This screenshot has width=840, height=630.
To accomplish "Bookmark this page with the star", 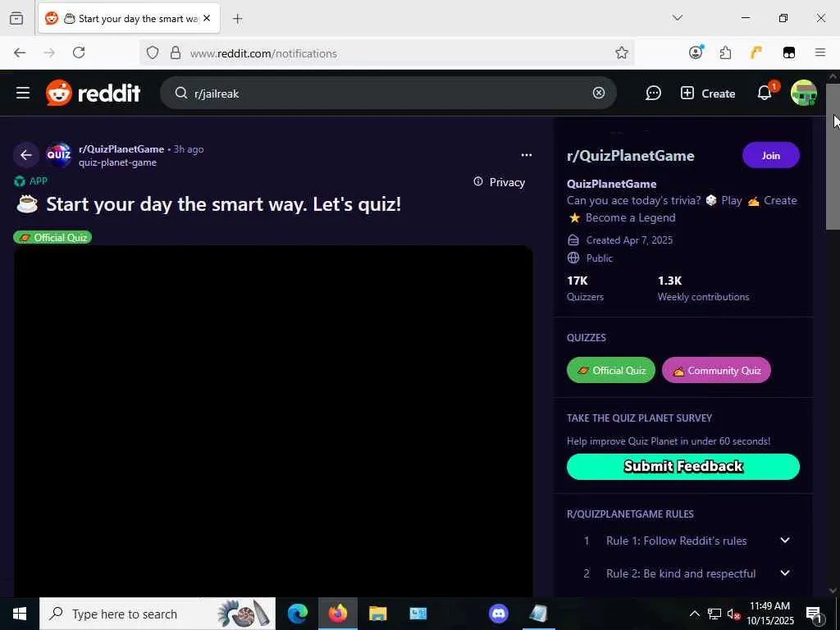I will (622, 52).
